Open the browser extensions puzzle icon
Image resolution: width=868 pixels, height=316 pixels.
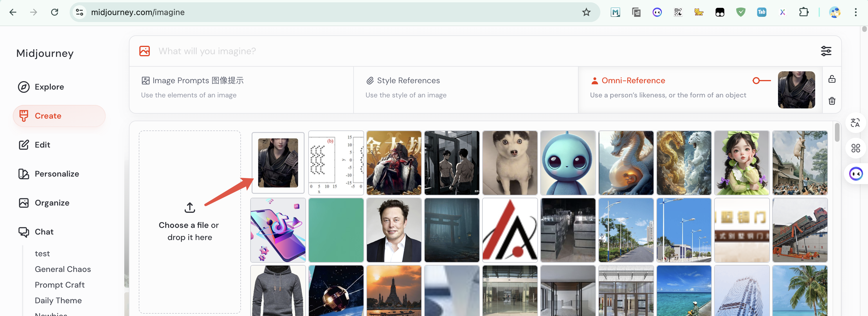point(803,12)
